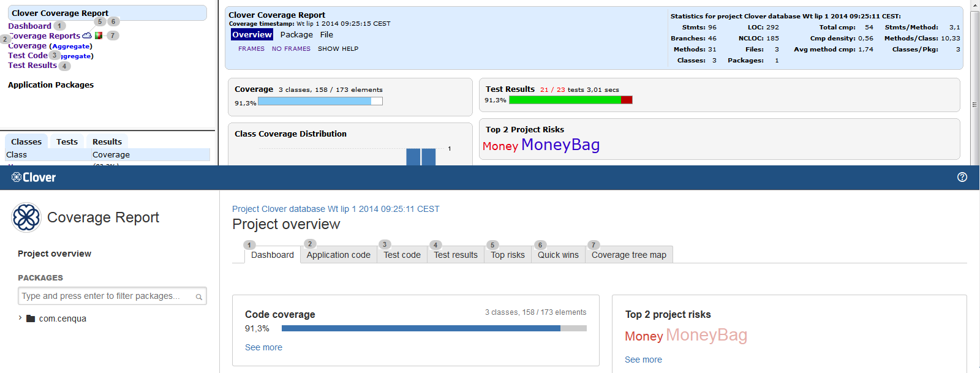Click the large blue MoneyBag risk link
The image size is (980, 373).
tap(560, 145)
